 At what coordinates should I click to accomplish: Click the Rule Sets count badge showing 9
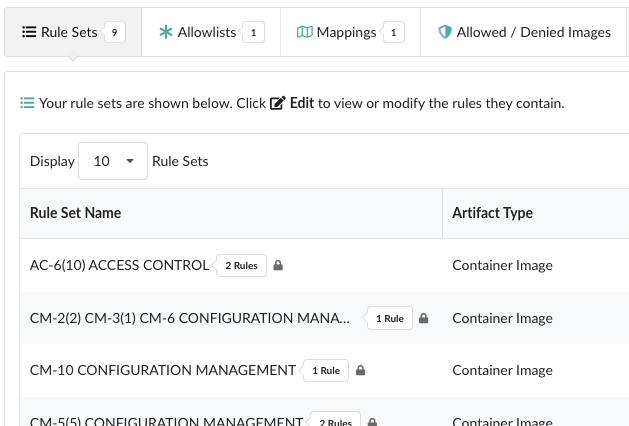pos(115,33)
